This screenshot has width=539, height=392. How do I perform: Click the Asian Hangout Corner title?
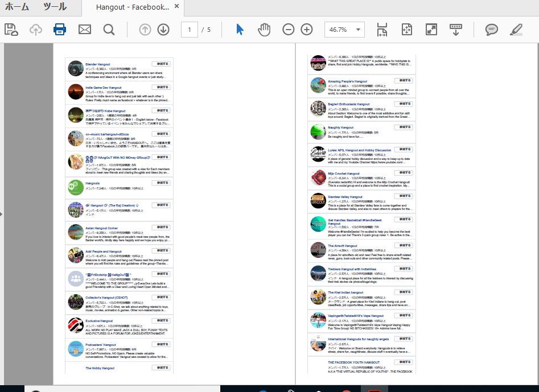[x=101, y=228]
